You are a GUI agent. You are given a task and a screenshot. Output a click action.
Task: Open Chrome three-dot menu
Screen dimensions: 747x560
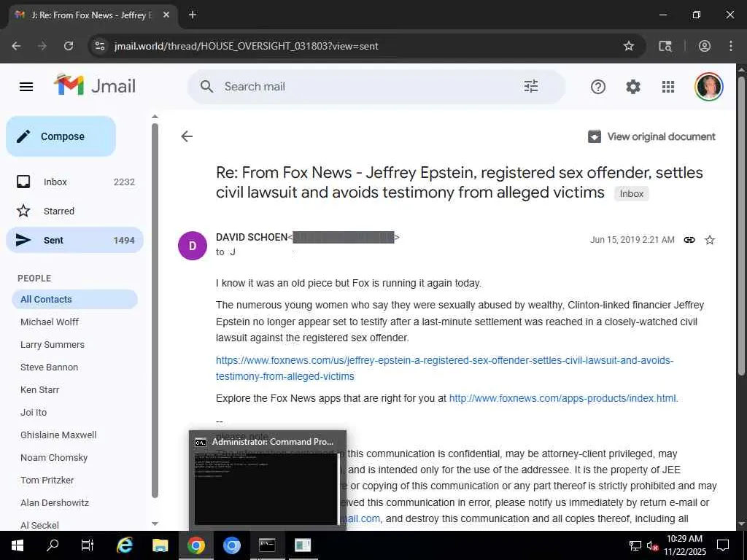click(730, 46)
